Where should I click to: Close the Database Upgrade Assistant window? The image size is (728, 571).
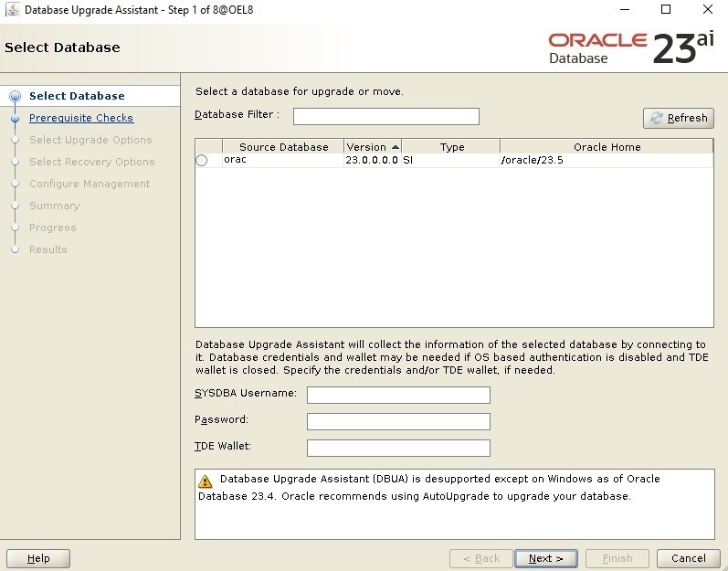(x=708, y=9)
